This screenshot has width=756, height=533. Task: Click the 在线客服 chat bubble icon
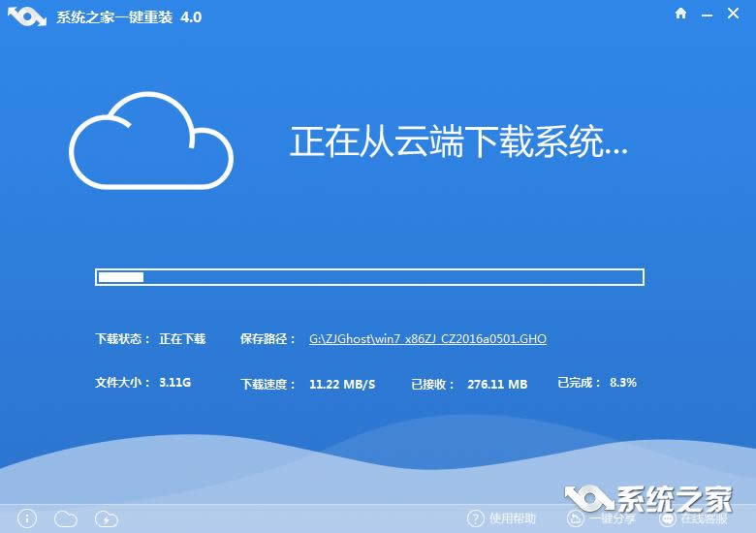pos(668,518)
